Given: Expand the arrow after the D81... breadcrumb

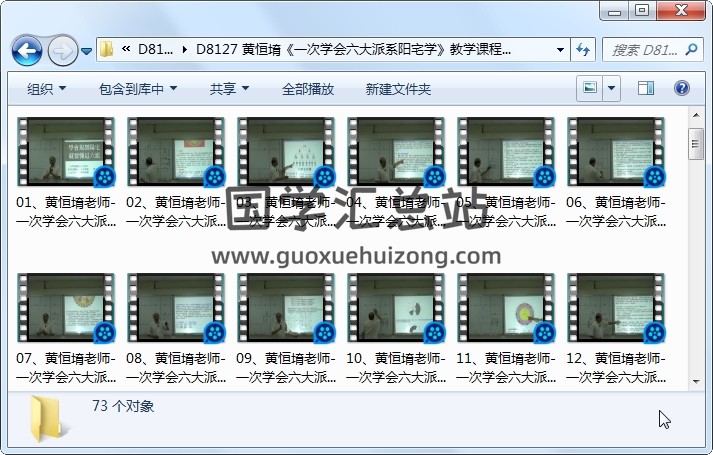Looking at the screenshot, I should point(185,49).
